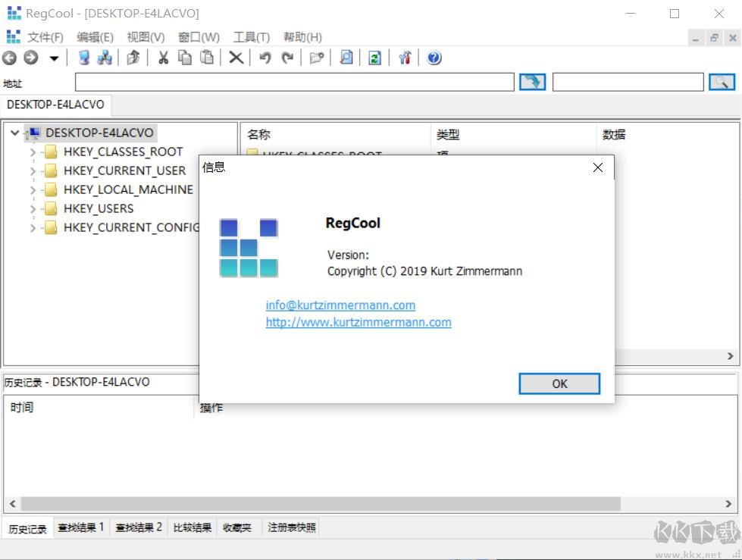Screen dimensions: 742x560
Task: Click the email link info@kurtzimmermann.com
Action: [x=340, y=305]
